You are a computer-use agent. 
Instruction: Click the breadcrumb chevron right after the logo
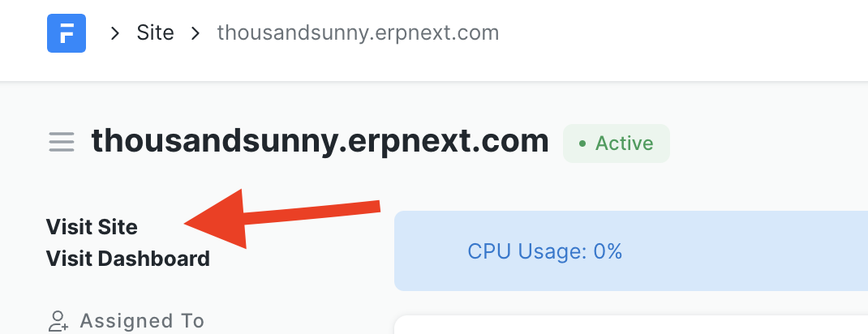point(115,33)
